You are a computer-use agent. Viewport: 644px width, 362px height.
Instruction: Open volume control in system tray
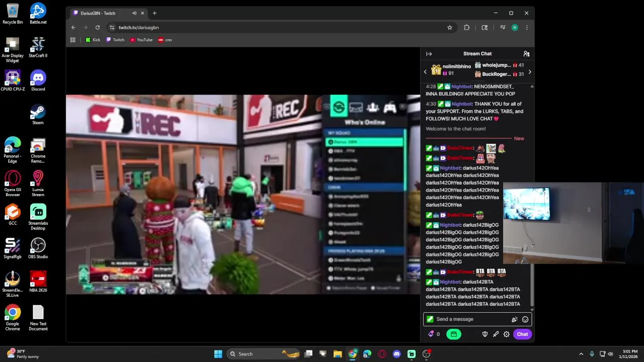(610, 354)
